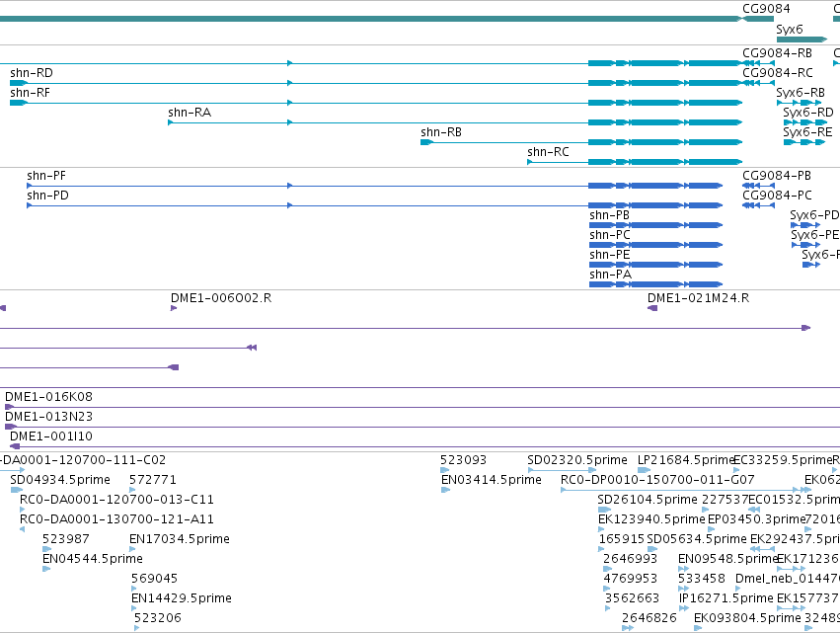Click the EN04544.5prime EST label
Screen dimensions: 840x633
93,560
